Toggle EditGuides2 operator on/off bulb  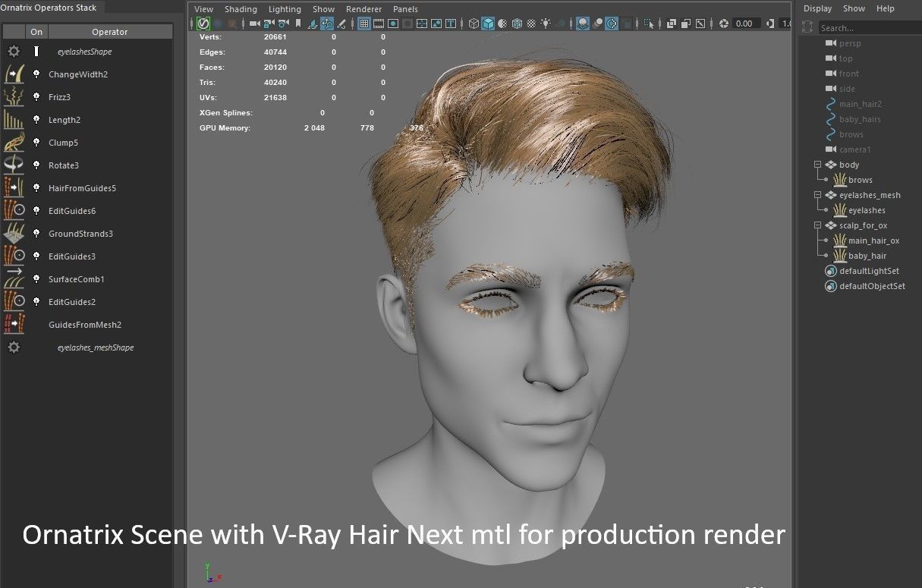point(36,302)
